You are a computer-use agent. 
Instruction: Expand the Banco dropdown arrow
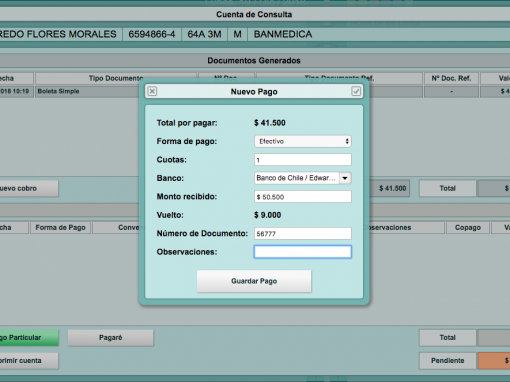point(345,178)
